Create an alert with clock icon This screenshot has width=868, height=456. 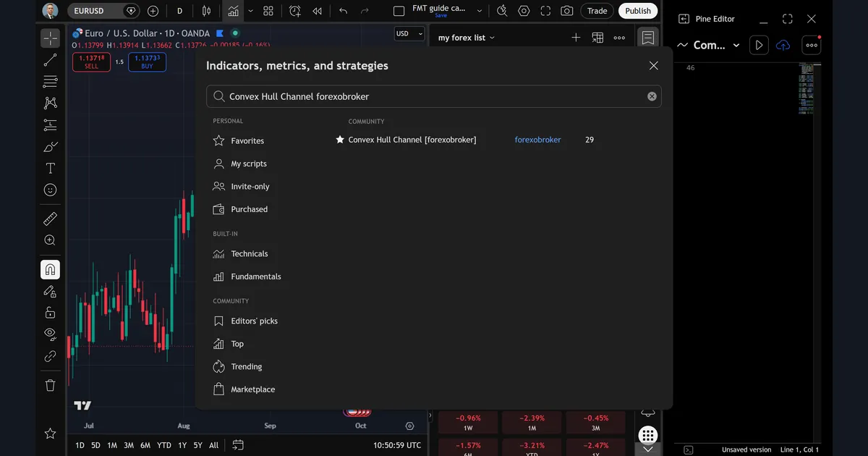294,11
